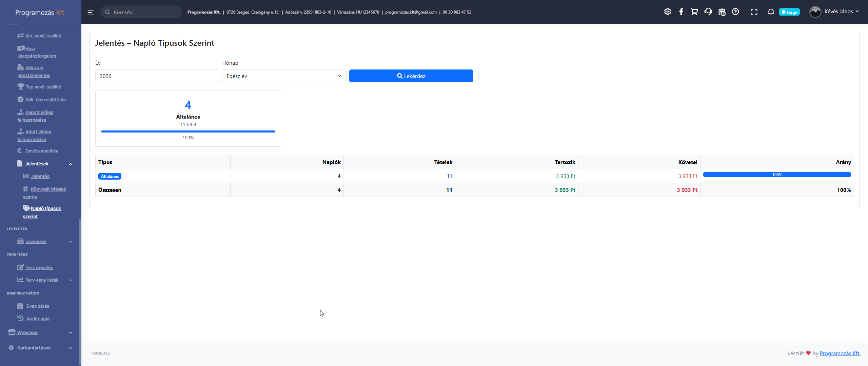Click the Általános summary card progress bar
This screenshot has width=868, height=366.
coord(188,131)
